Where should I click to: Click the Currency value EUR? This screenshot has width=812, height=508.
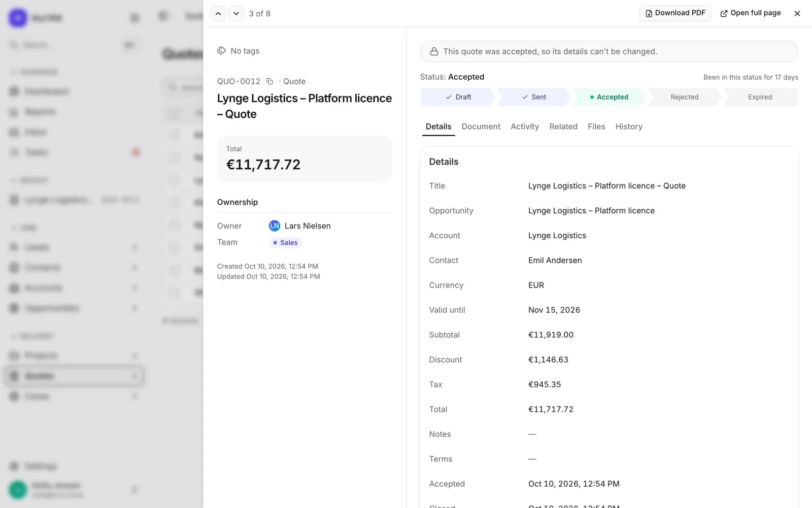pos(536,285)
